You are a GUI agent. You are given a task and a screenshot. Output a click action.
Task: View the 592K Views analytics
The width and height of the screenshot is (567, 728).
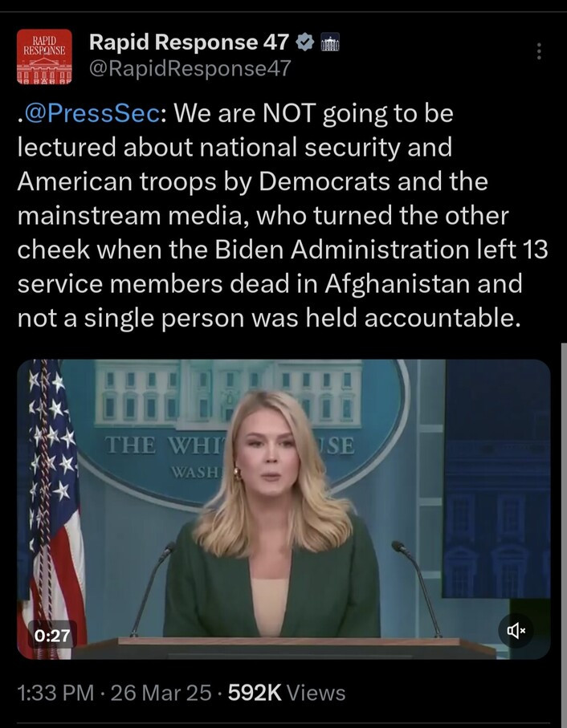[x=287, y=693]
